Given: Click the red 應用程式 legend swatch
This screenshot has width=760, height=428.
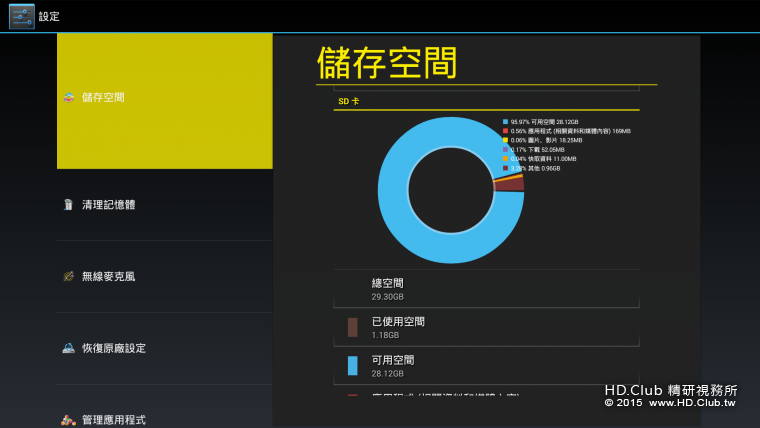Looking at the screenshot, I should [x=506, y=131].
